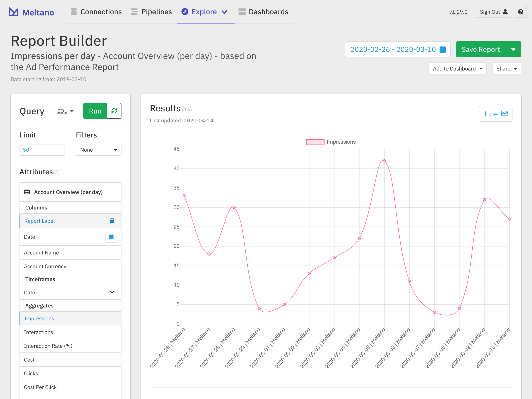Image resolution: width=532 pixels, height=399 pixels.
Task: Click the calendar icon on the Date column
Action: pos(111,237)
